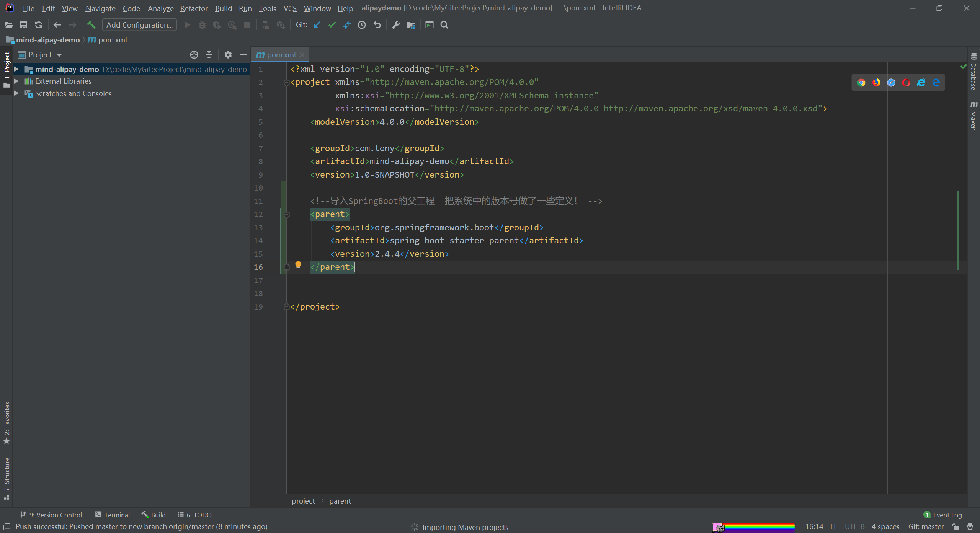Open Git Show History clock icon
The image size is (980, 533).
tap(362, 25)
